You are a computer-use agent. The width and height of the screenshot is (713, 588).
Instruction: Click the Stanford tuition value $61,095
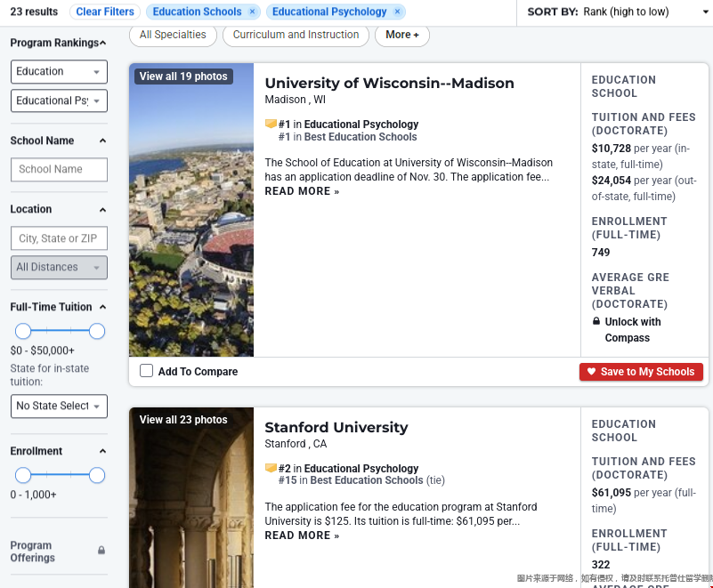coord(612,493)
